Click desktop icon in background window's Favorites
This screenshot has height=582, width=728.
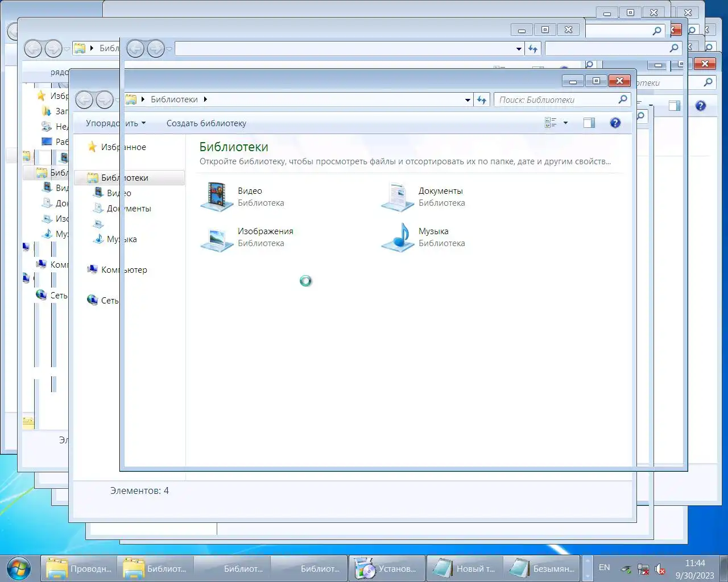tap(47, 142)
